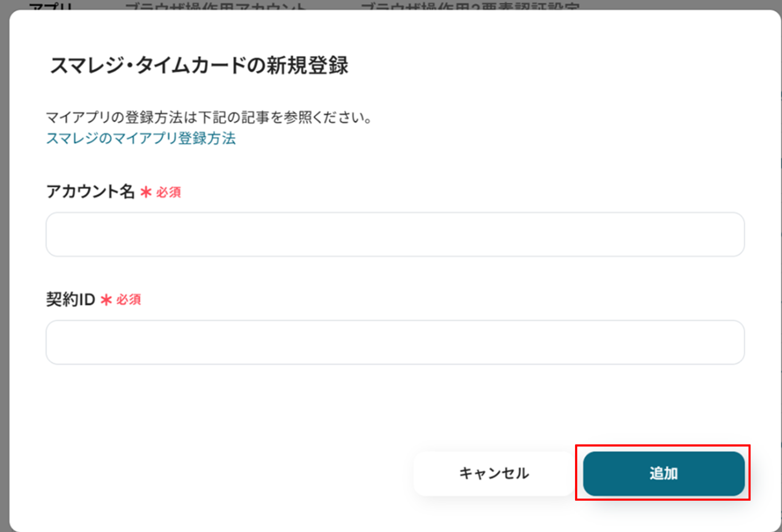Click the 契約ID text input field

395,342
